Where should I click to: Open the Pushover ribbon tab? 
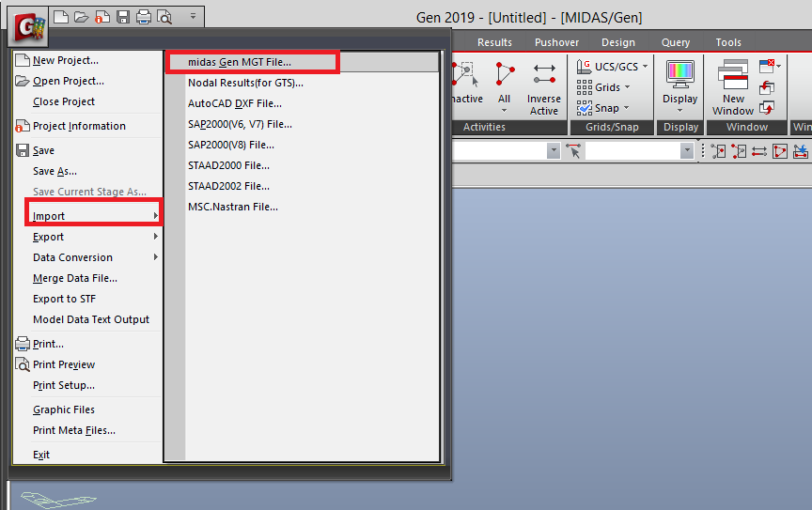tap(556, 42)
